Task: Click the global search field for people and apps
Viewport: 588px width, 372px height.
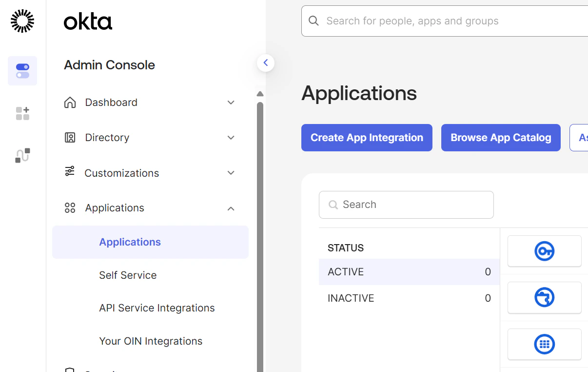Action: tap(439, 21)
